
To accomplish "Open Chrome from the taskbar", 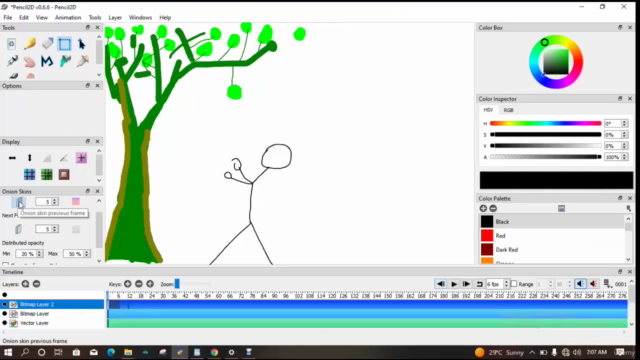I will [214, 352].
